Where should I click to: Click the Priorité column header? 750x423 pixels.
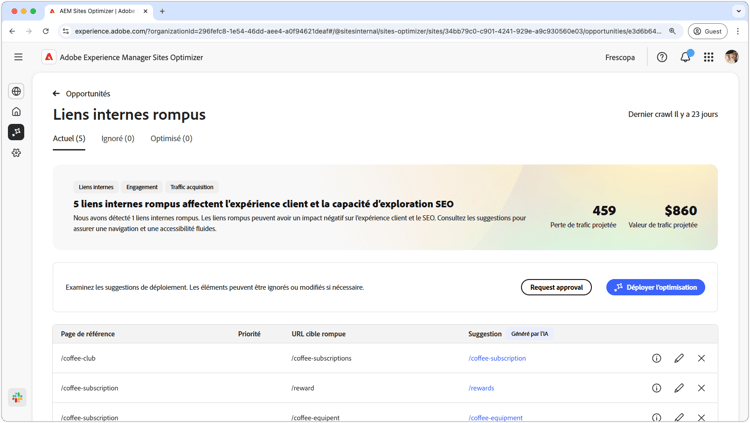tap(249, 334)
